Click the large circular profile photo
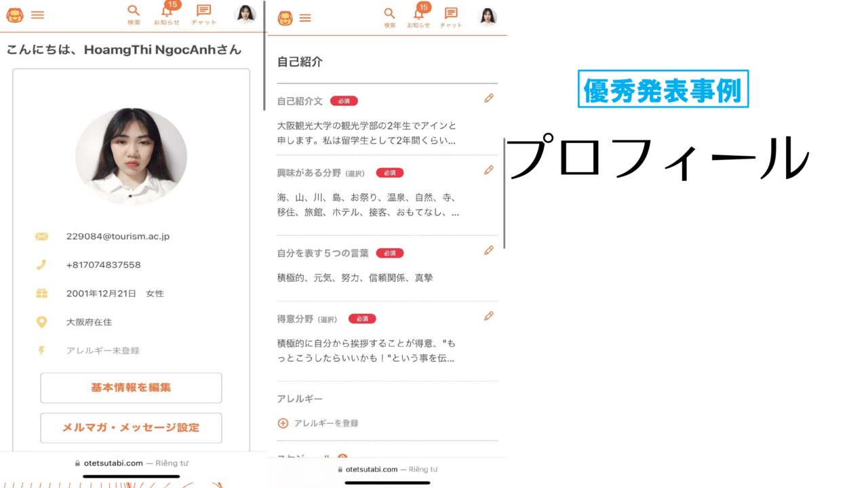Image resolution: width=868 pixels, height=488 pixels. 131,155
